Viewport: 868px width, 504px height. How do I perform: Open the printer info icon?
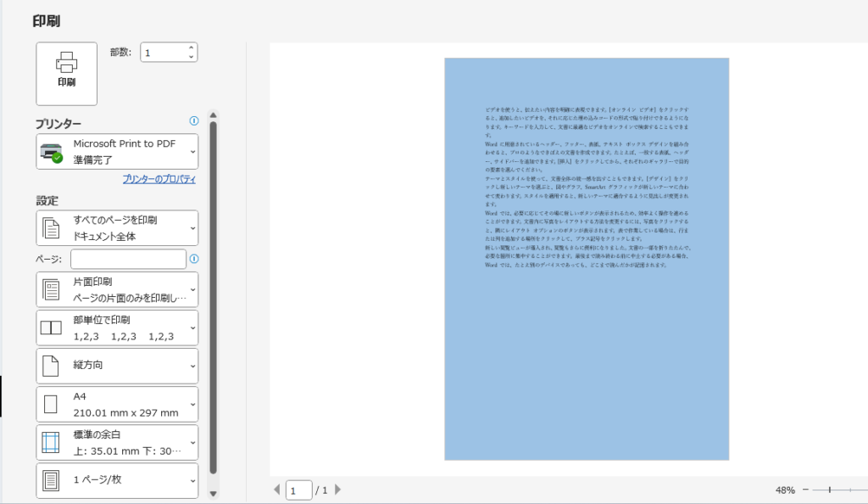[194, 120]
